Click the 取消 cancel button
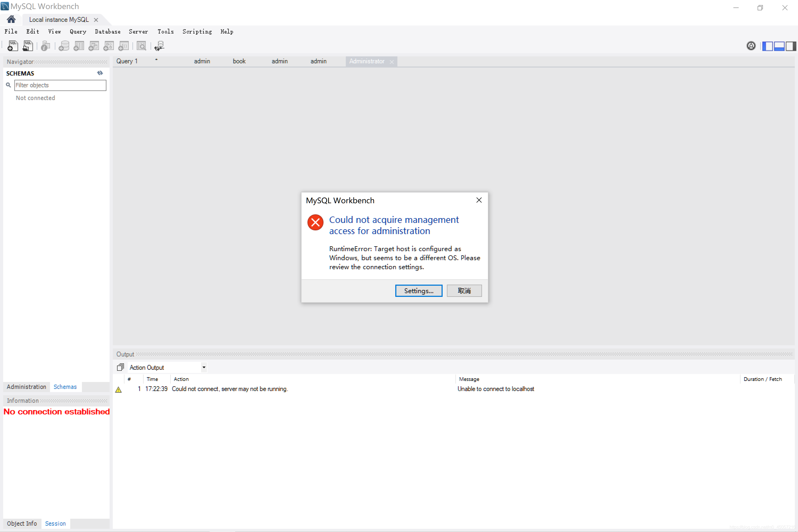The image size is (798, 532). coord(464,291)
